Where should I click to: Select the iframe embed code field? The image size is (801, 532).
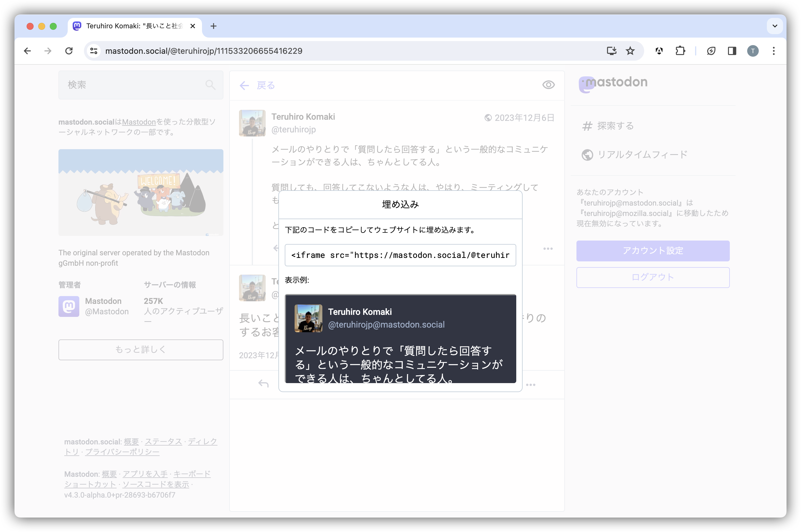click(x=400, y=255)
